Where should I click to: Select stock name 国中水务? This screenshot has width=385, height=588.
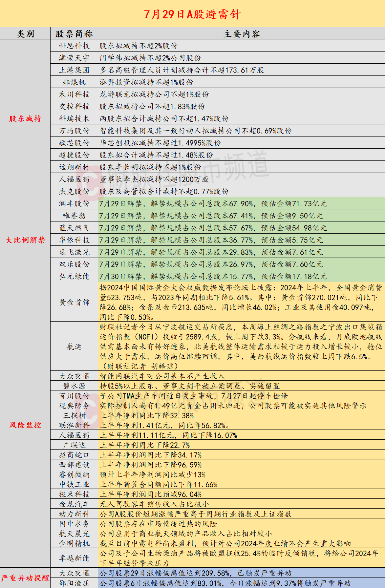[x=74, y=524]
